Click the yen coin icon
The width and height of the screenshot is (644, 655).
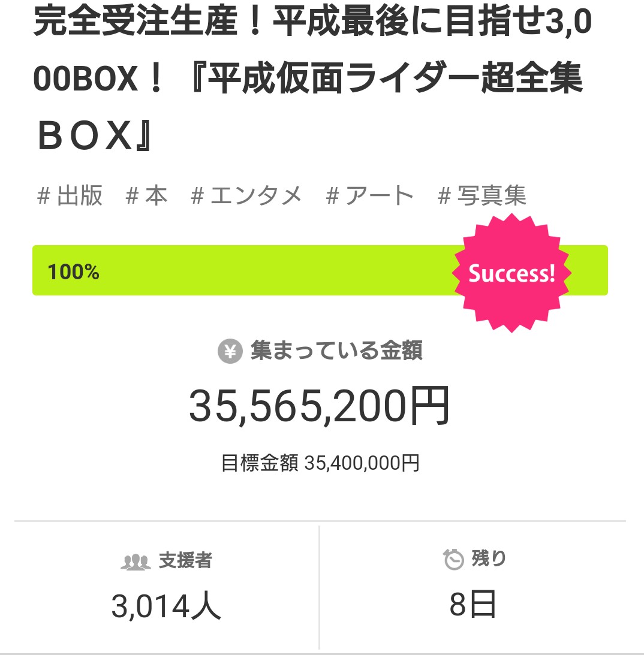click(230, 351)
